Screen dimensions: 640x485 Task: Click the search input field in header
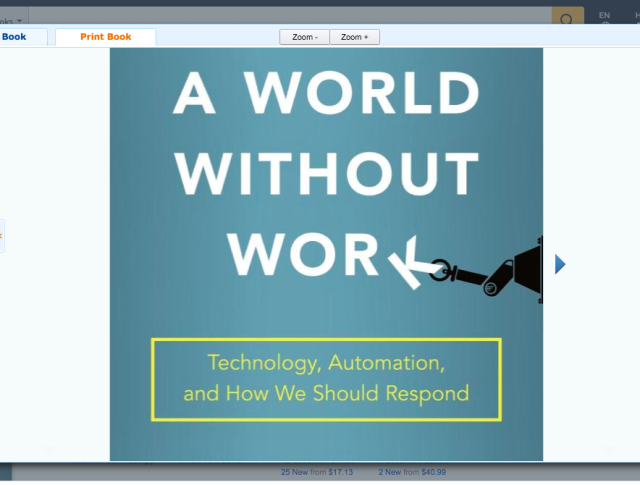[290, 18]
